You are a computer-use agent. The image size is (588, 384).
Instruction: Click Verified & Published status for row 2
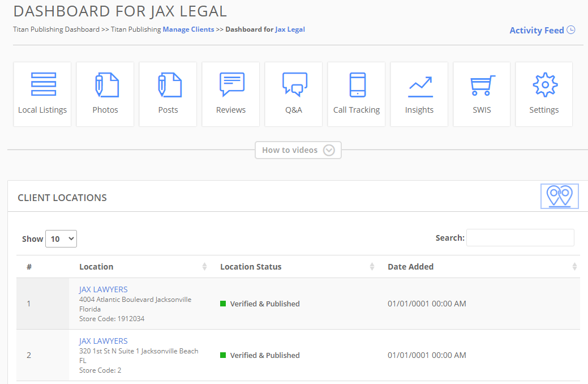click(x=265, y=355)
